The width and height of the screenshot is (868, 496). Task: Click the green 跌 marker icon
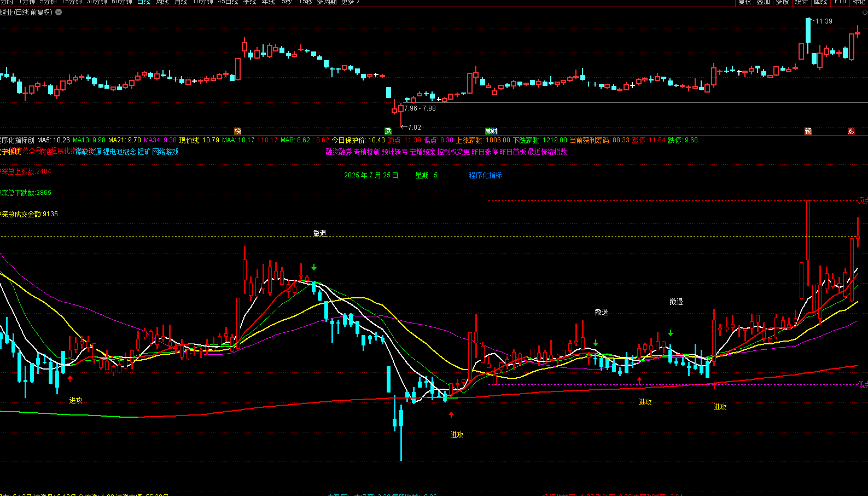388,131
